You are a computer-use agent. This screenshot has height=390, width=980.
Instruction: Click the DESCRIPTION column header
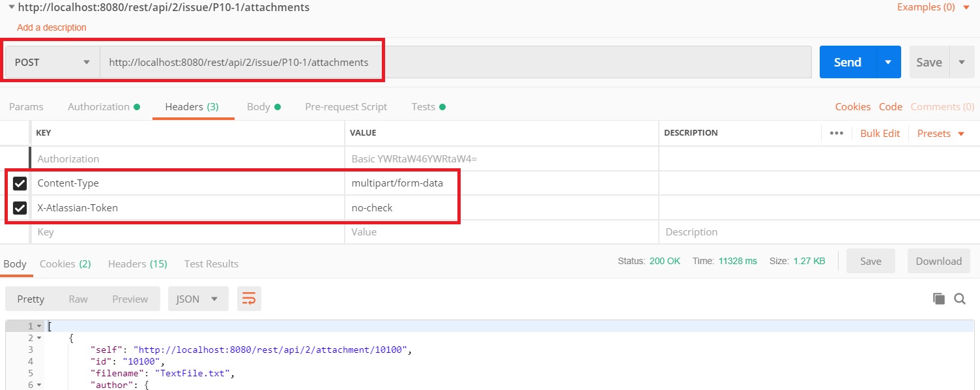(691, 133)
